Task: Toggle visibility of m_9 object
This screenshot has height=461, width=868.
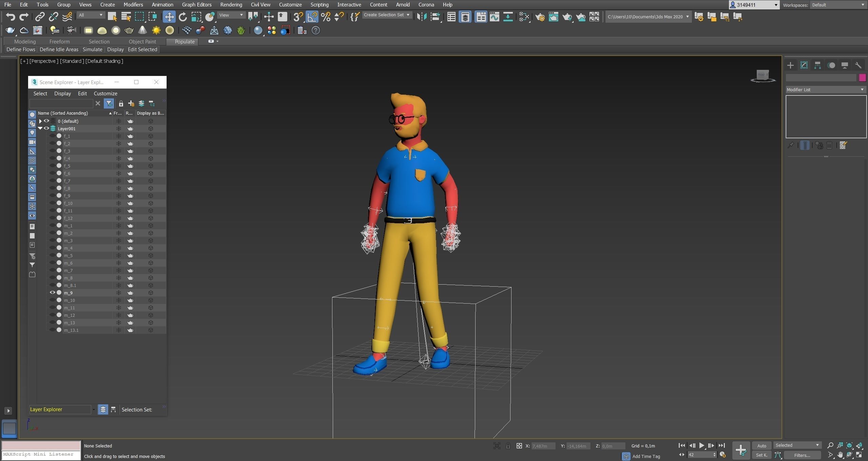Action: [52, 293]
